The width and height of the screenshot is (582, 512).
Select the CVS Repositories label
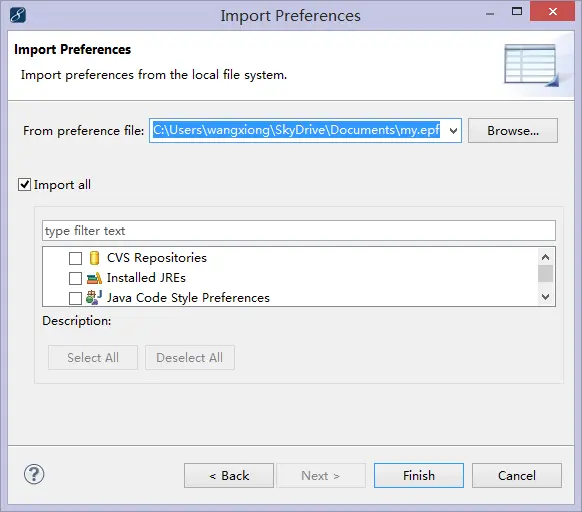click(157, 258)
